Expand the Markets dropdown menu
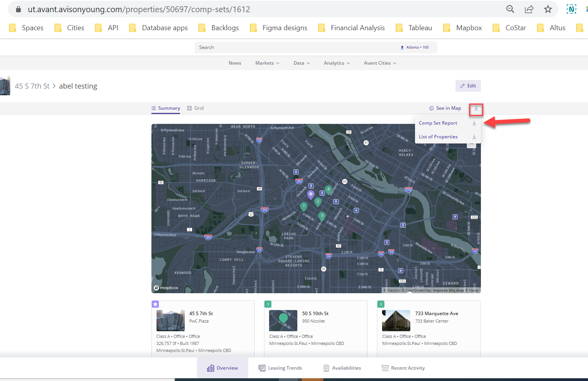The width and height of the screenshot is (588, 381). [267, 63]
